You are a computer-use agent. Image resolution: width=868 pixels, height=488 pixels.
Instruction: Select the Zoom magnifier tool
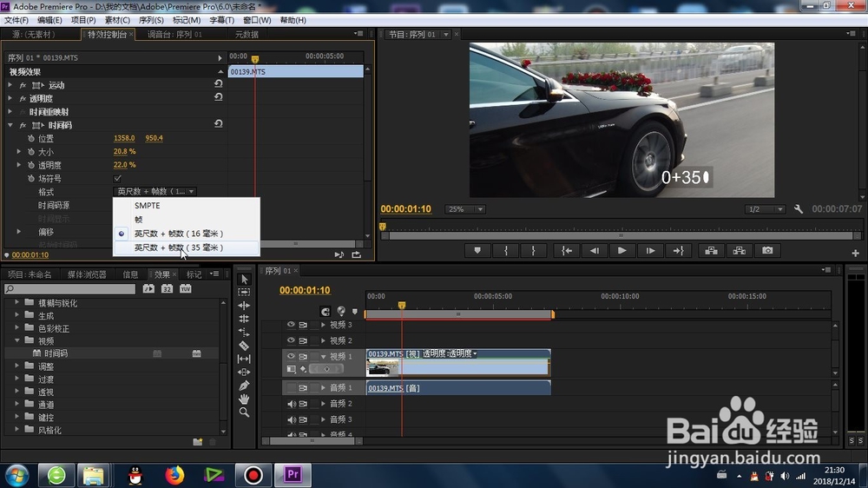[x=244, y=412]
